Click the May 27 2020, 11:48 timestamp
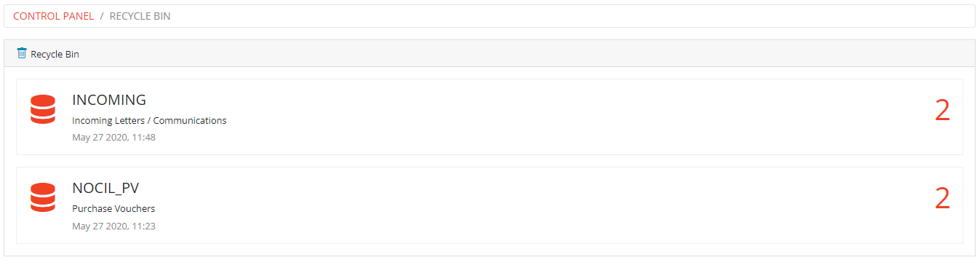The height and width of the screenshot is (268, 980). click(x=113, y=137)
